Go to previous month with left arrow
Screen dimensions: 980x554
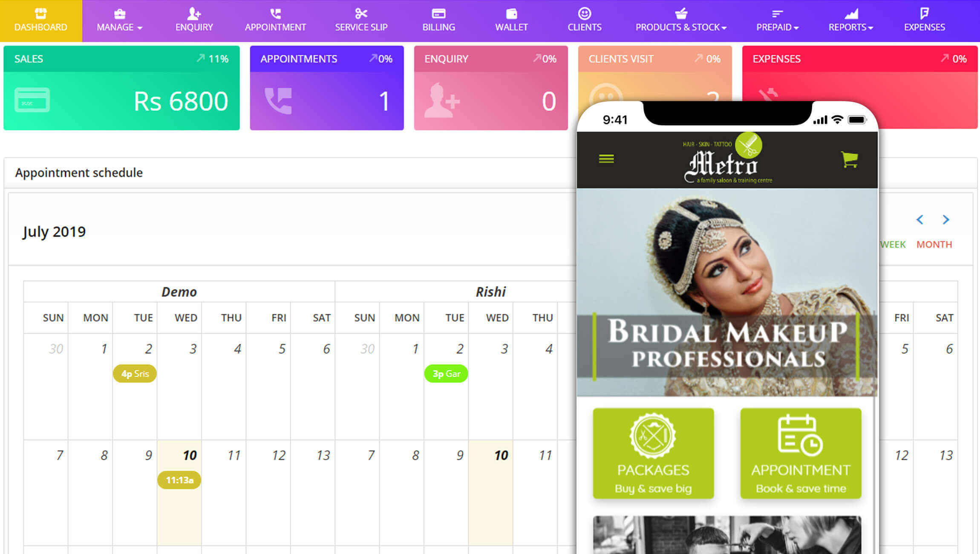tap(920, 219)
